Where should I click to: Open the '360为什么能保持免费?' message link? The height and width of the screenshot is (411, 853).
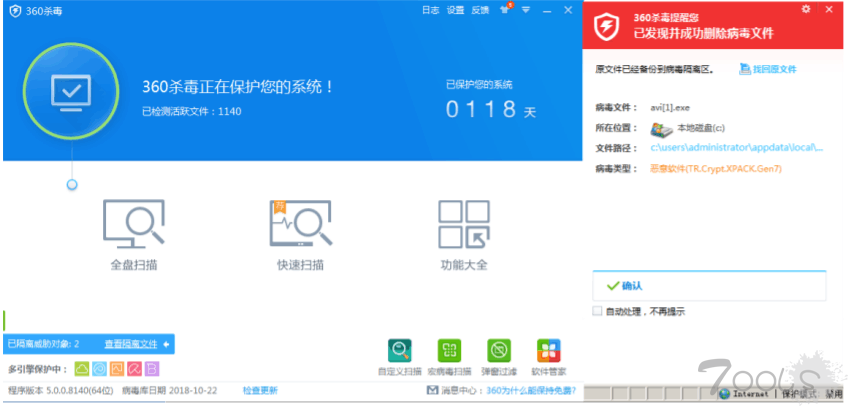(x=531, y=390)
